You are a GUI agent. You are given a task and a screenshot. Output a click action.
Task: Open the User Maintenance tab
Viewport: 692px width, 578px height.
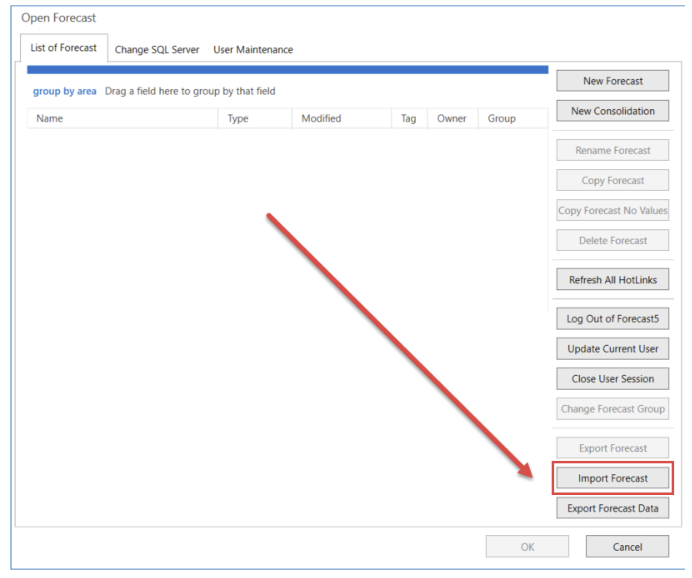pyautogui.click(x=253, y=49)
